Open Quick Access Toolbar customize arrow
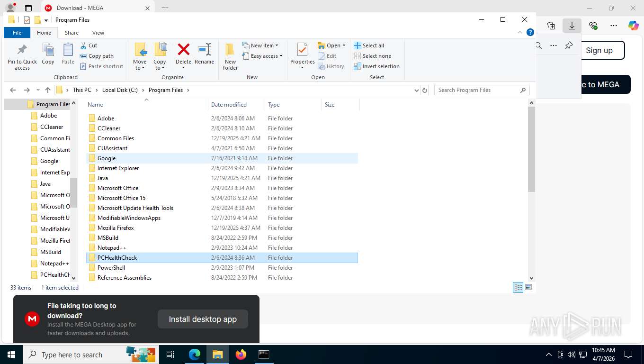This screenshot has height=364, width=644. pyautogui.click(x=46, y=20)
